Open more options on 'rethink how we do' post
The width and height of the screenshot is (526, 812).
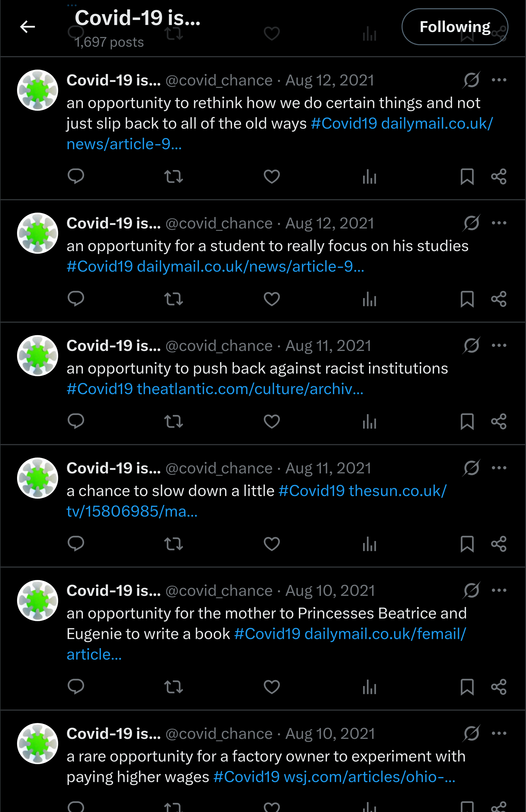[499, 80]
